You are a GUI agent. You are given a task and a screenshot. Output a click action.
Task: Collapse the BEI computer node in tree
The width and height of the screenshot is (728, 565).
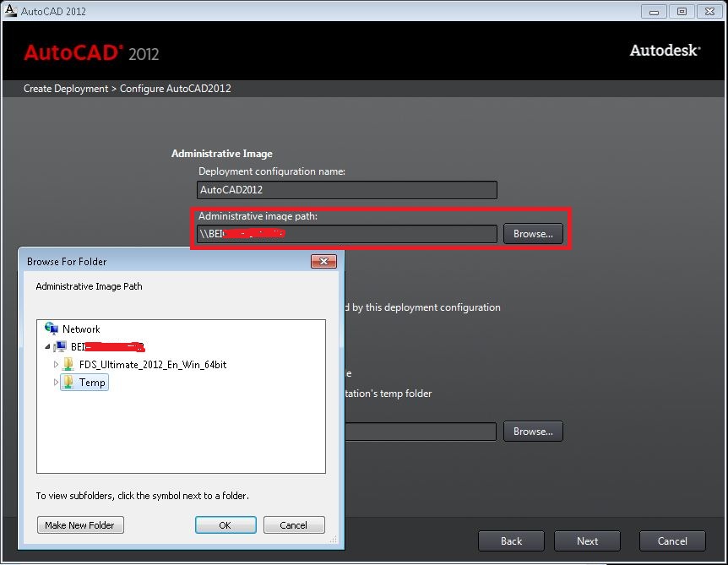47,347
